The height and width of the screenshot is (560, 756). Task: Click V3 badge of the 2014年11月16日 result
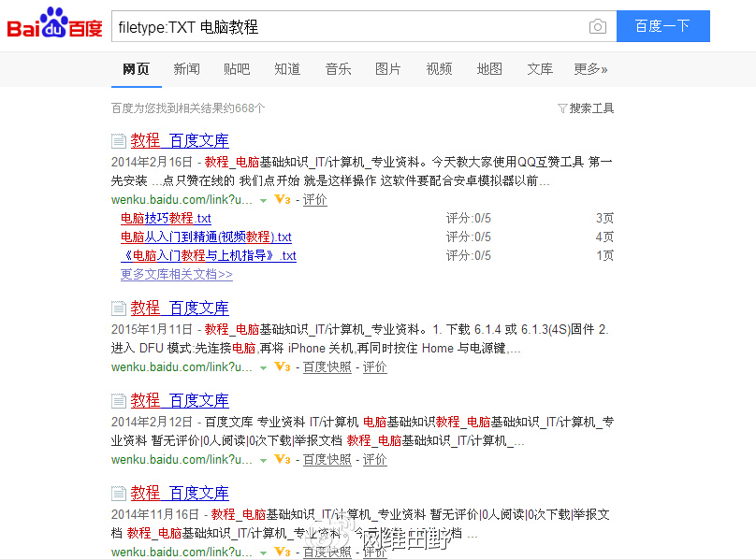click(282, 552)
